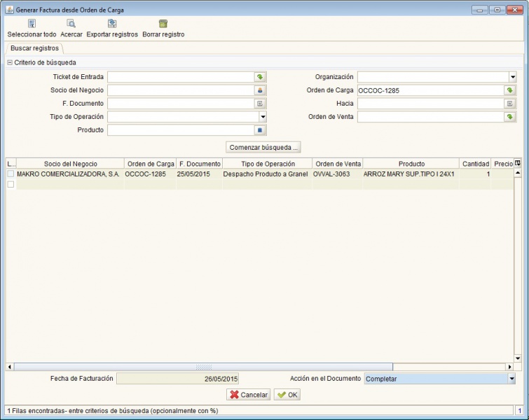529x420 pixels.
Task: Click the Java window title icon
Action: pos(10,10)
